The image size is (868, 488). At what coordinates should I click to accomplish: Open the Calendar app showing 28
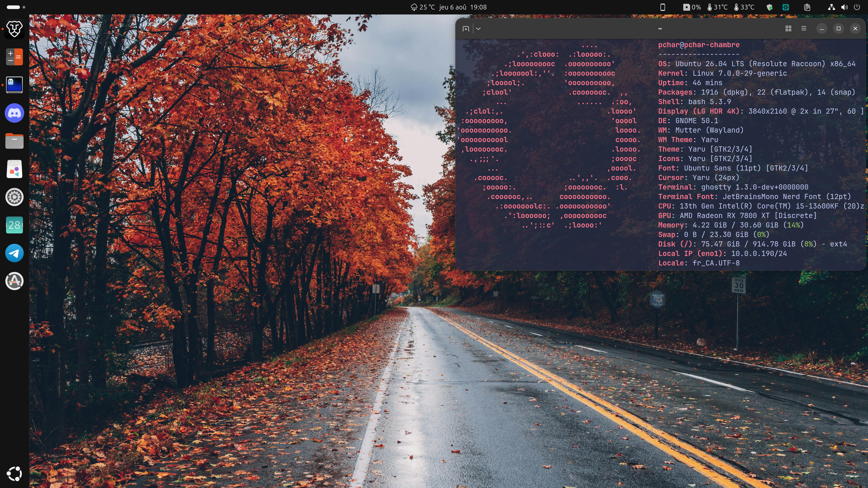tap(14, 225)
